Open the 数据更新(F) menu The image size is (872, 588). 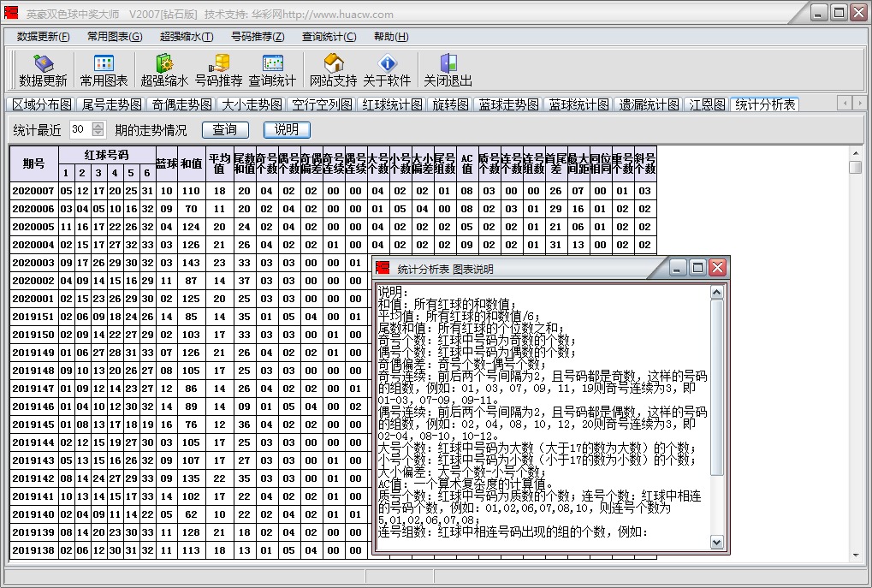(x=44, y=37)
